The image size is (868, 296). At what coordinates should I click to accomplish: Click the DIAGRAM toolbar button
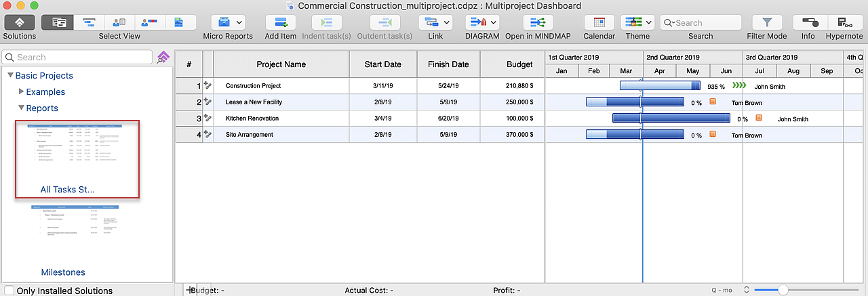pos(482,22)
